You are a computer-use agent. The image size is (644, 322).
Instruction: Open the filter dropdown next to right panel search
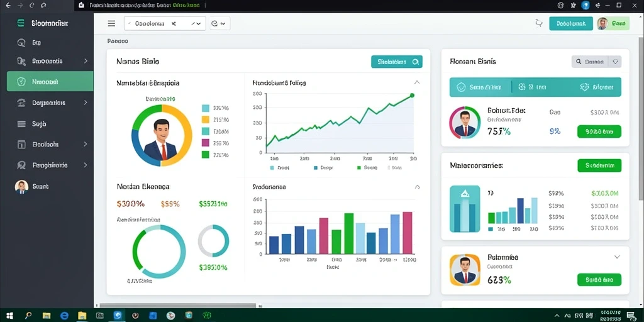(x=615, y=62)
